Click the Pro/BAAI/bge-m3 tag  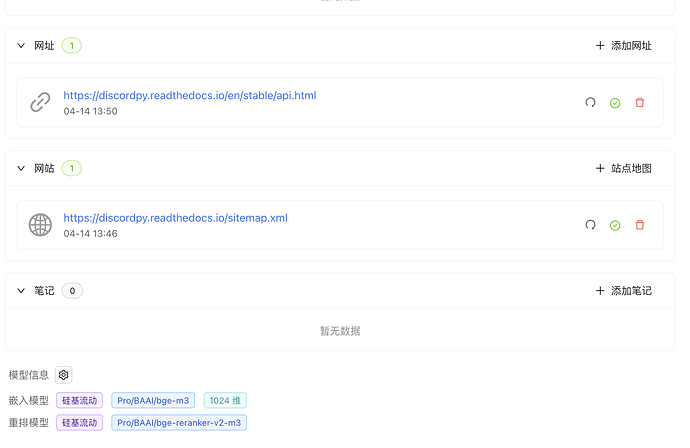click(153, 400)
